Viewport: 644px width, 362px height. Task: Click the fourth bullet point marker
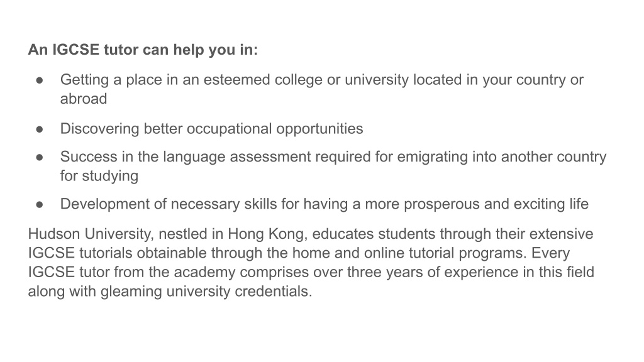coord(40,204)
